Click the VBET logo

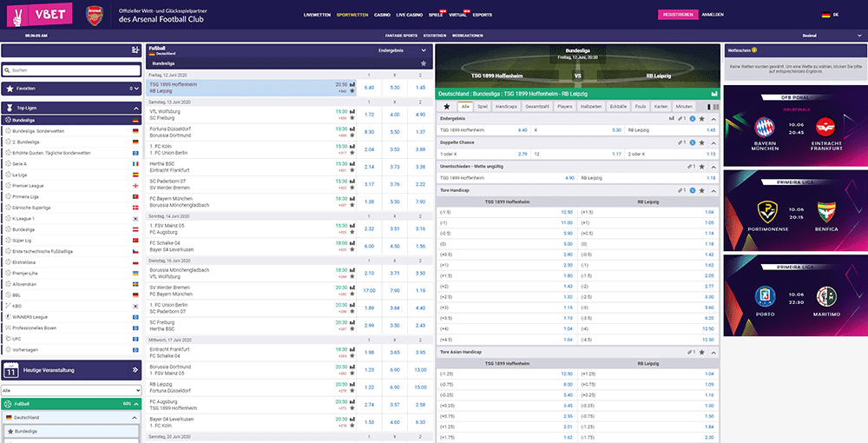39,15
